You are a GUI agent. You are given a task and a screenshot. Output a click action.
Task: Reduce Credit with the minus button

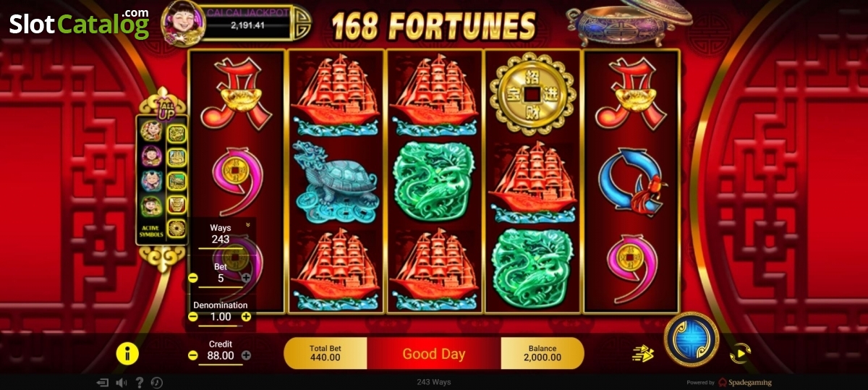[x=193, y=355]
